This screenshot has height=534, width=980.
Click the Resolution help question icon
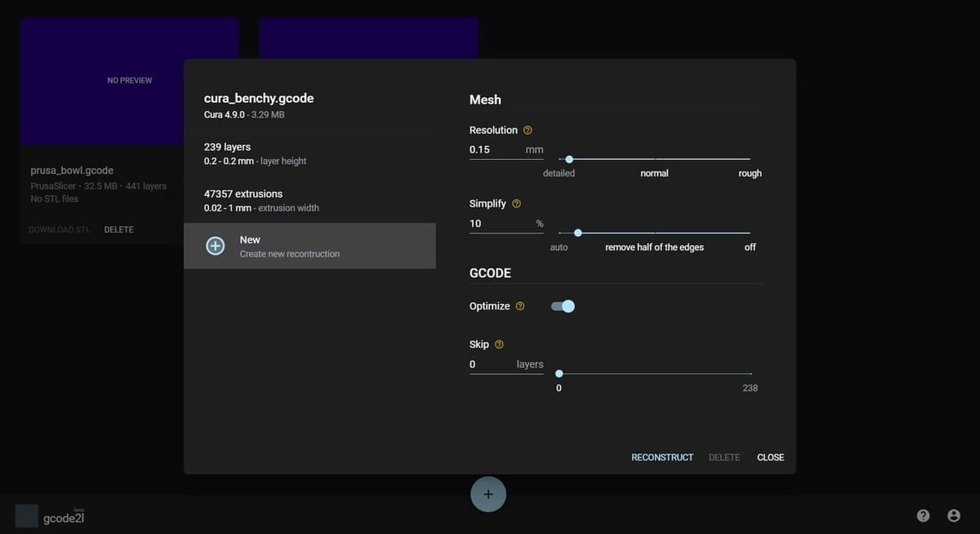(528, 131)
